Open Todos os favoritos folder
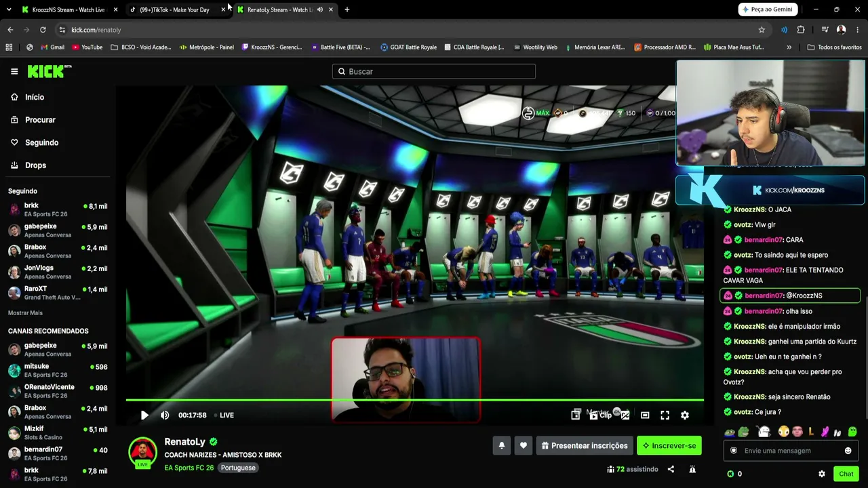 [834, 47]
